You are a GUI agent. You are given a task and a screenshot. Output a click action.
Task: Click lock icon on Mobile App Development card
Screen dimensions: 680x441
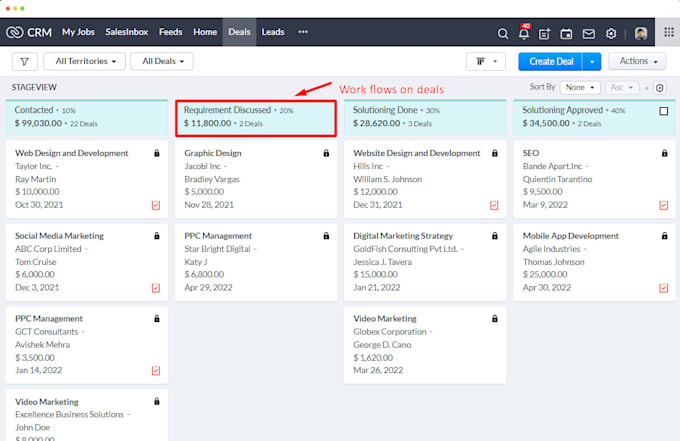point(664,236)
